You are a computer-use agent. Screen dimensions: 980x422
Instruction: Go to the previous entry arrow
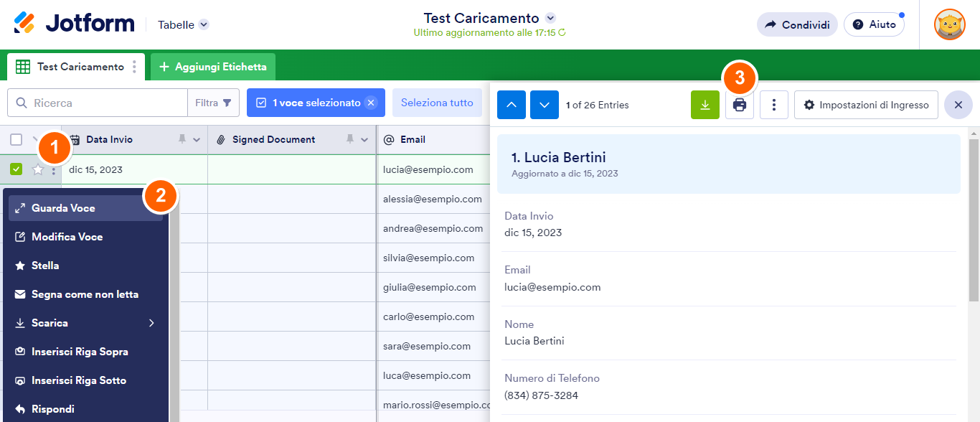(512, 105)
